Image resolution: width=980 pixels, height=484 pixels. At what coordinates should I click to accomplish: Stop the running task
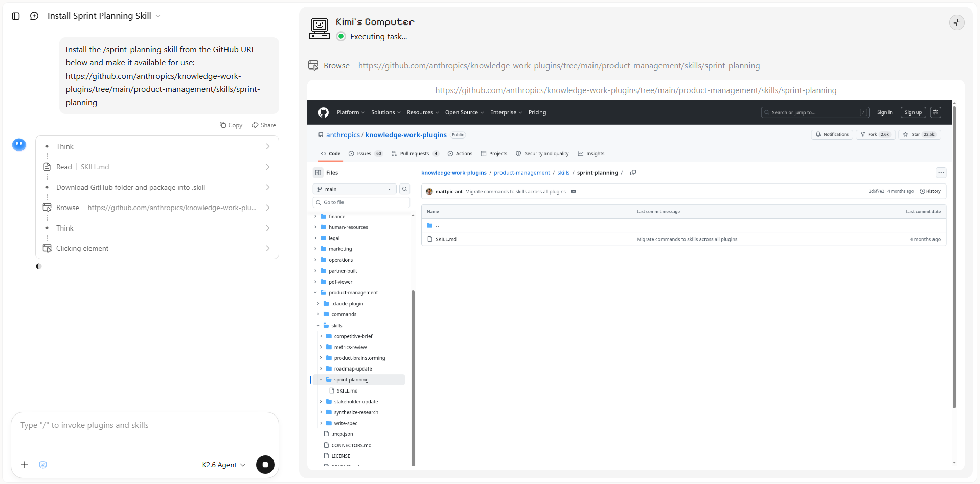coord(265,465)
